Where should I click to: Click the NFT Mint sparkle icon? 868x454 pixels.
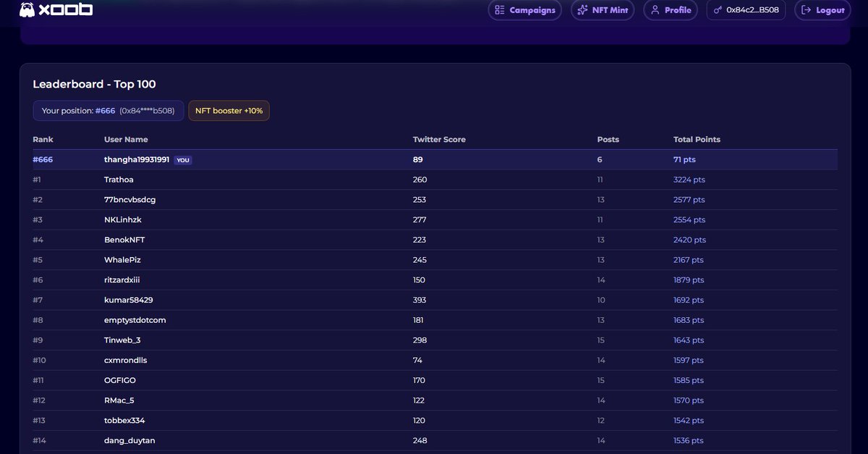[x=582, y=10]
